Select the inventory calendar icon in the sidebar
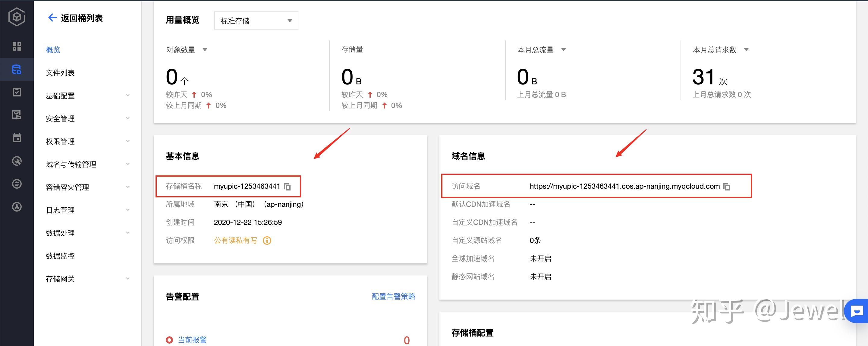 click(17, 137)
